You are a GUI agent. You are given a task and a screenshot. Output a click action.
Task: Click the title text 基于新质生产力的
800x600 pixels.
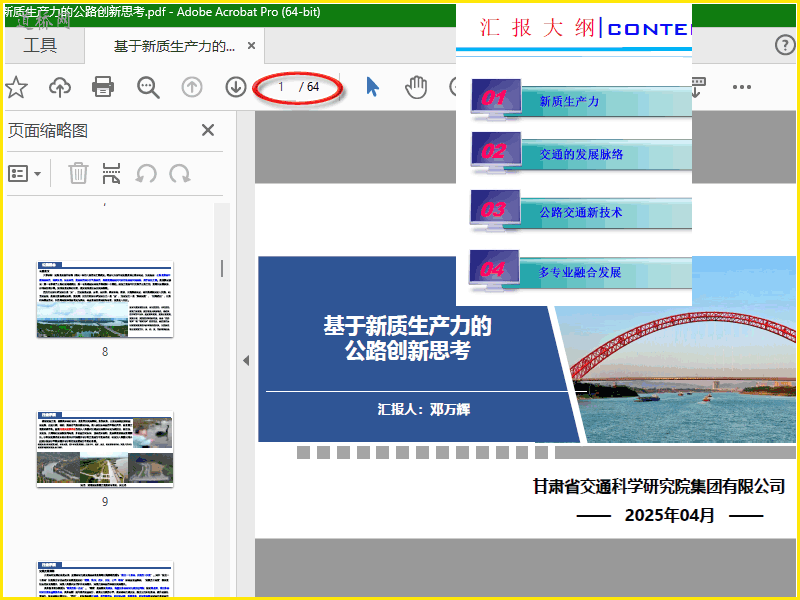(407, 326)
